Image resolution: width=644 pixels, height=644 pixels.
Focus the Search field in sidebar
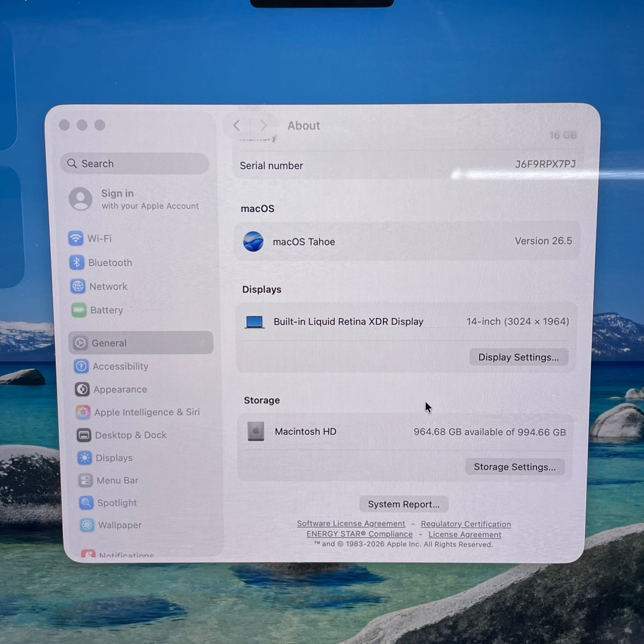pos(135,164)
